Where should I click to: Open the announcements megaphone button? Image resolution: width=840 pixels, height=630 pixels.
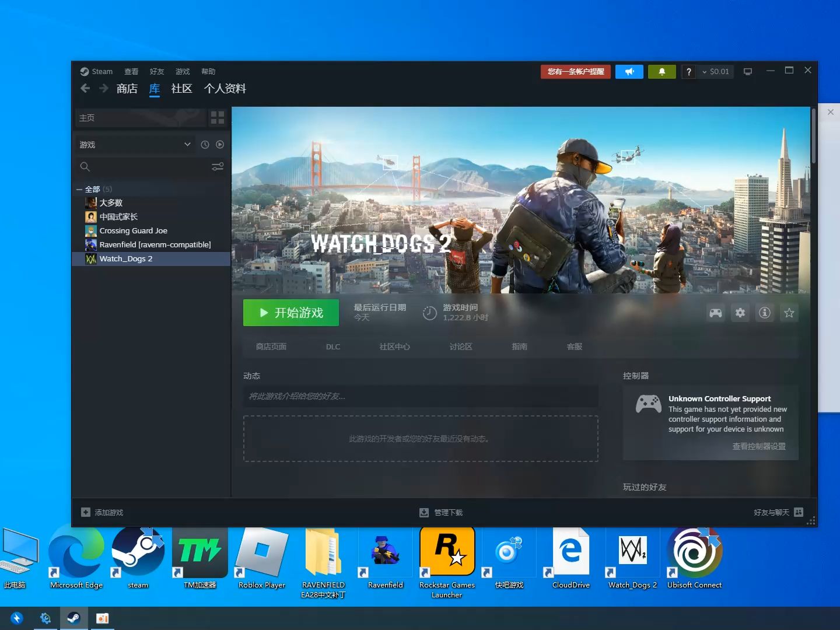tap(629, 72)
